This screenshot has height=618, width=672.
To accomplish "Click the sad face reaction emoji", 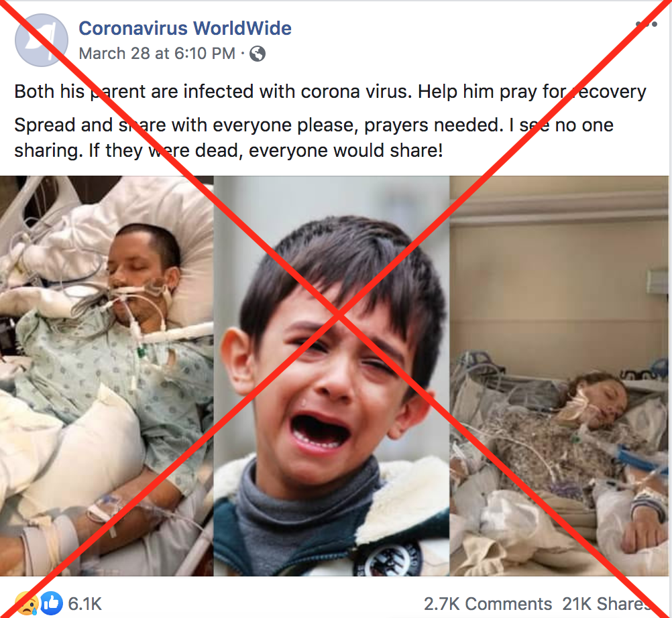I will [27, 603].
